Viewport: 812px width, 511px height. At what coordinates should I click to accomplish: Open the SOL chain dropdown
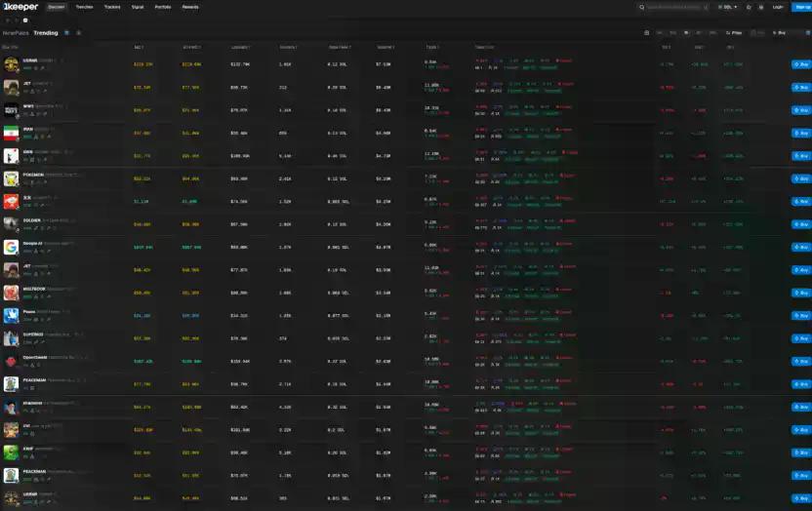point(728,7)
